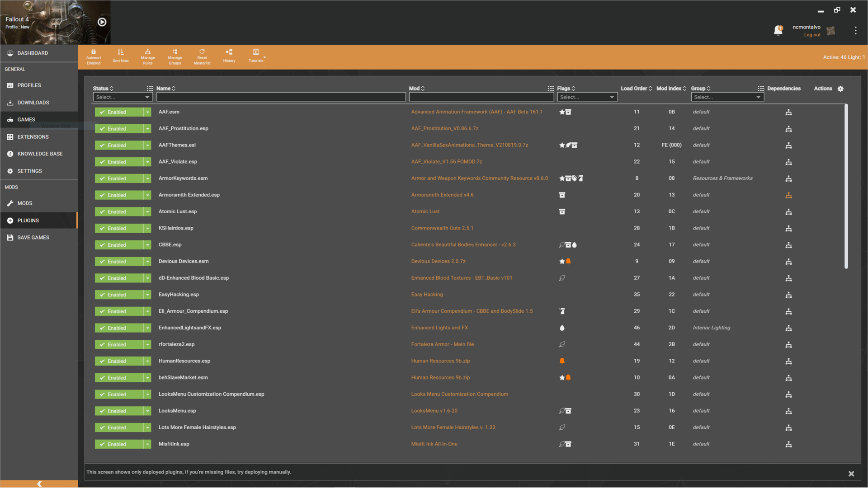Open the dependencies icon for AAF.esm
The height and width of the screenshot is (488, 868).
[x=788, y=112]
